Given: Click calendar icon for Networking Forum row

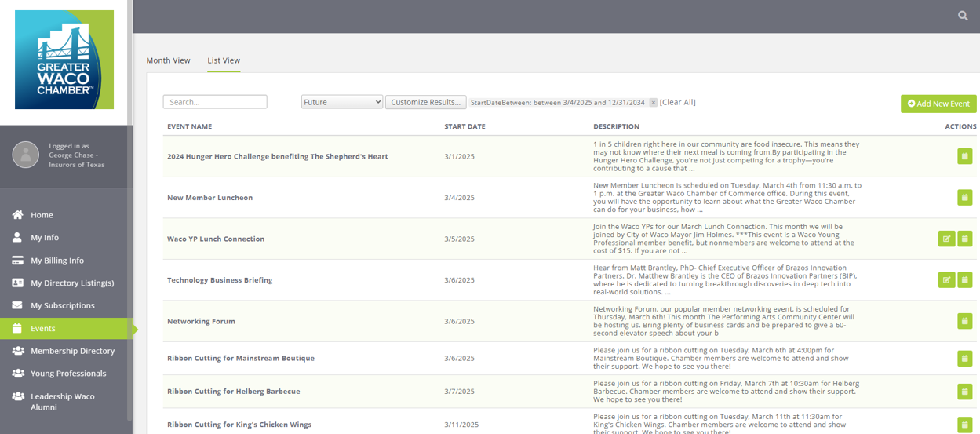Looking at the screenshot, I should coord(965,321).
